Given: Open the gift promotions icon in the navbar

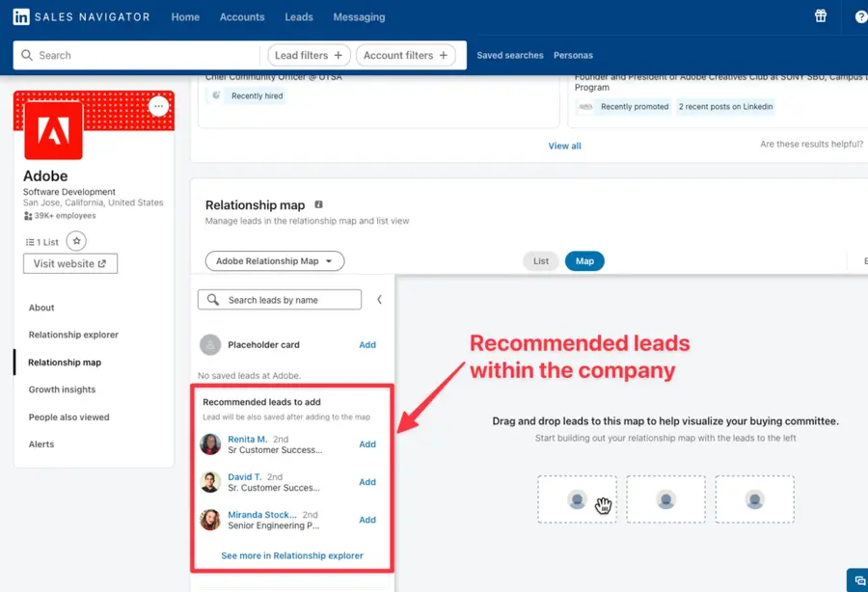Looking at the screenshot, I should click(x=820, y=16).
